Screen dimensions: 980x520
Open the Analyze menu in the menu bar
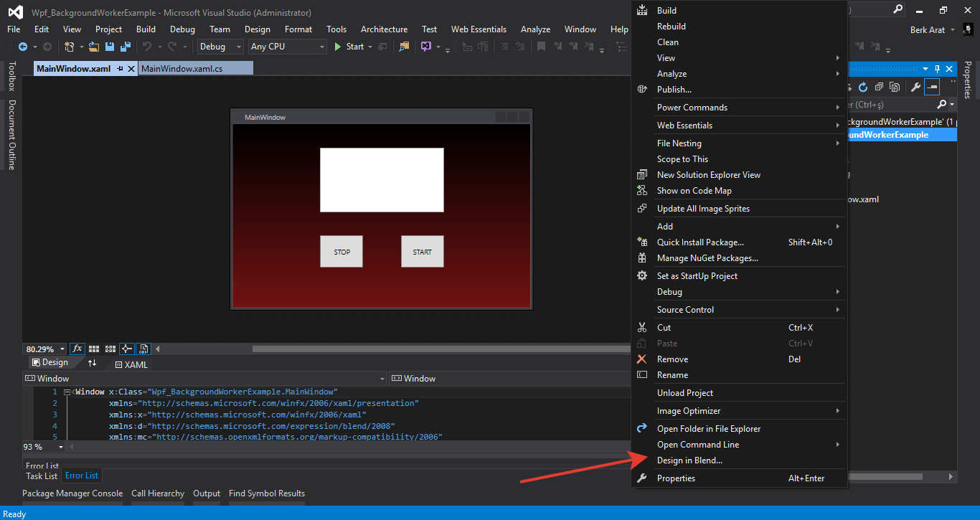click(535, 29)
